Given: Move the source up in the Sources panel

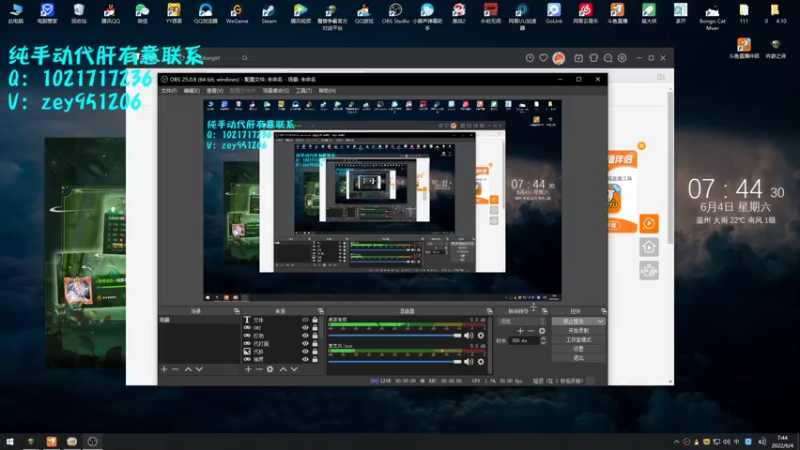Looking at the screenshot, I should (283, 369).
